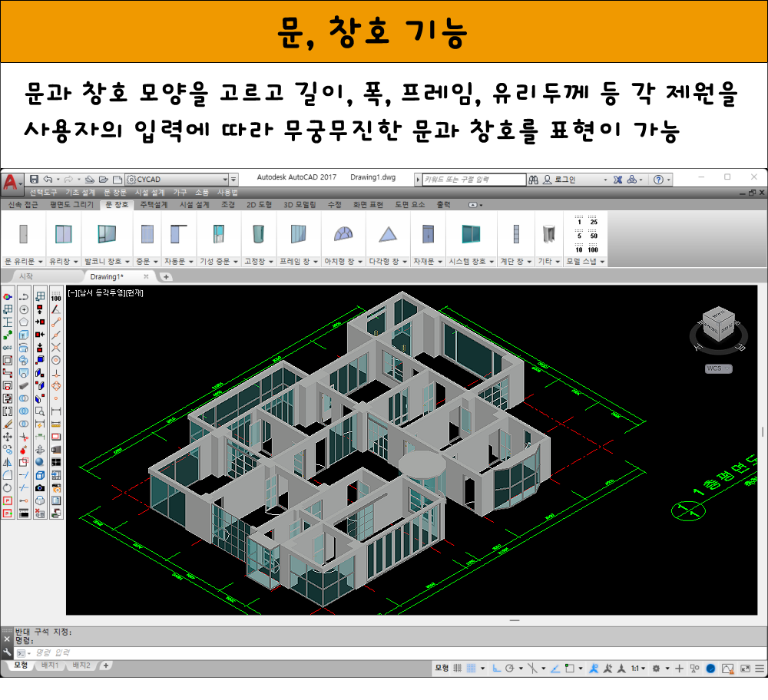Open the annotation scale 1:1 dropdown
Viewport: 768px width, 700px height.
(639, 669)
